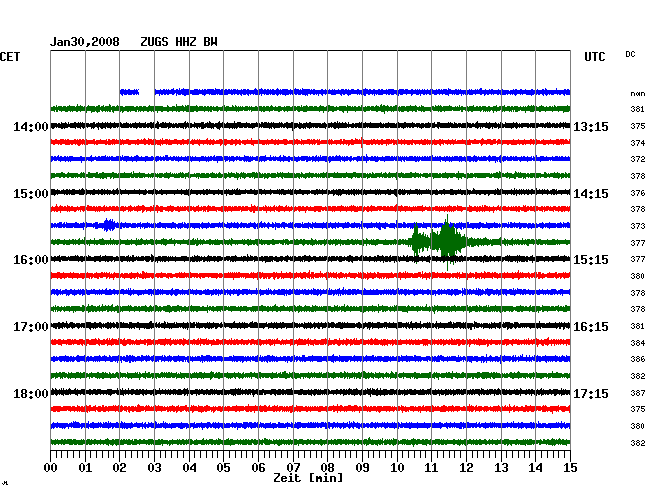Click the date label Jan30,2008

(85, 42)
